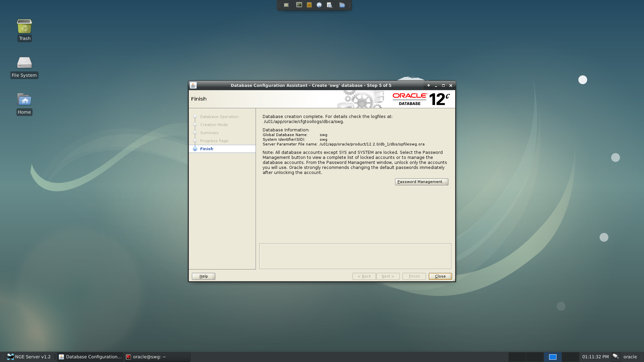This screenshot has height=362, width=644.
Task: Open the NGE Server v1.2 applications menu
Action: coord(29,357)
